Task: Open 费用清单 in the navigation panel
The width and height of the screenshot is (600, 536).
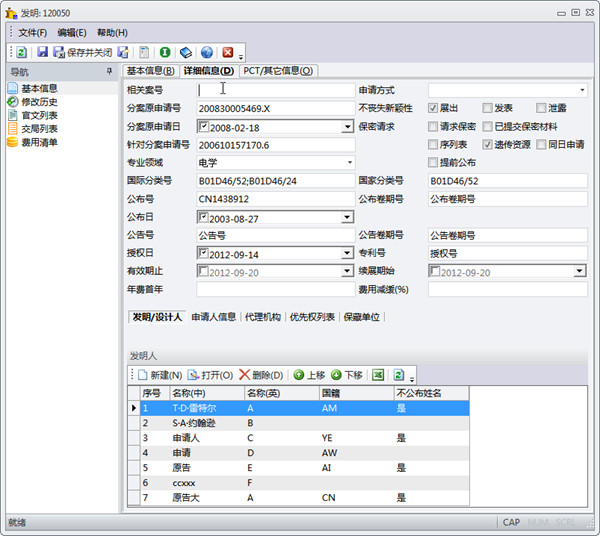Action: pyautogui.click(x=39, y=142)
